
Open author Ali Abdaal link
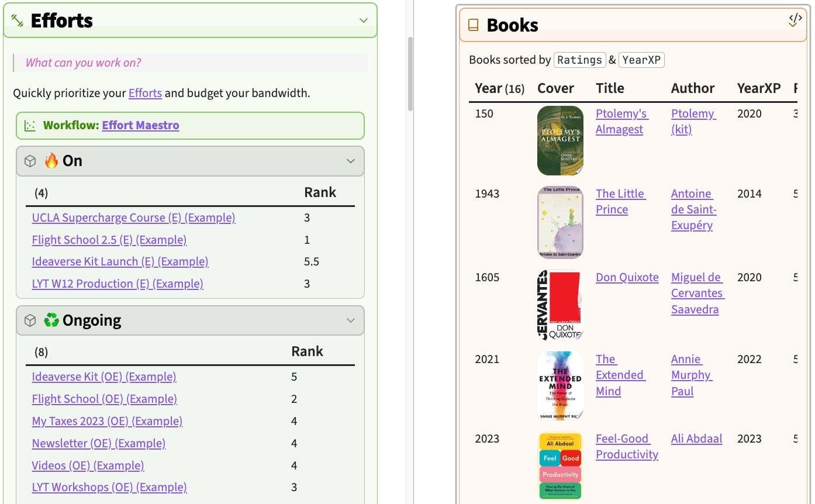pyautogui.click(x=696, y=439)
